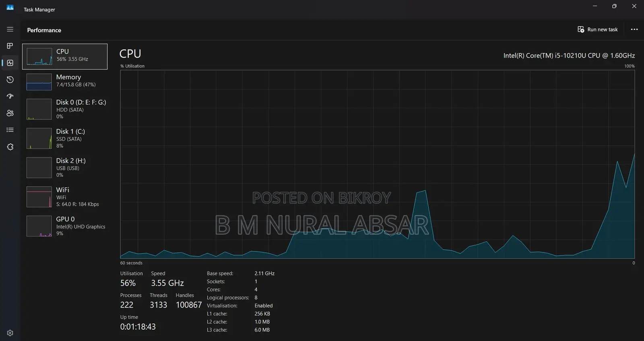Click the CPU mini graph thumbnail
This screenshot has width=644, height=341.
[39, 56]
